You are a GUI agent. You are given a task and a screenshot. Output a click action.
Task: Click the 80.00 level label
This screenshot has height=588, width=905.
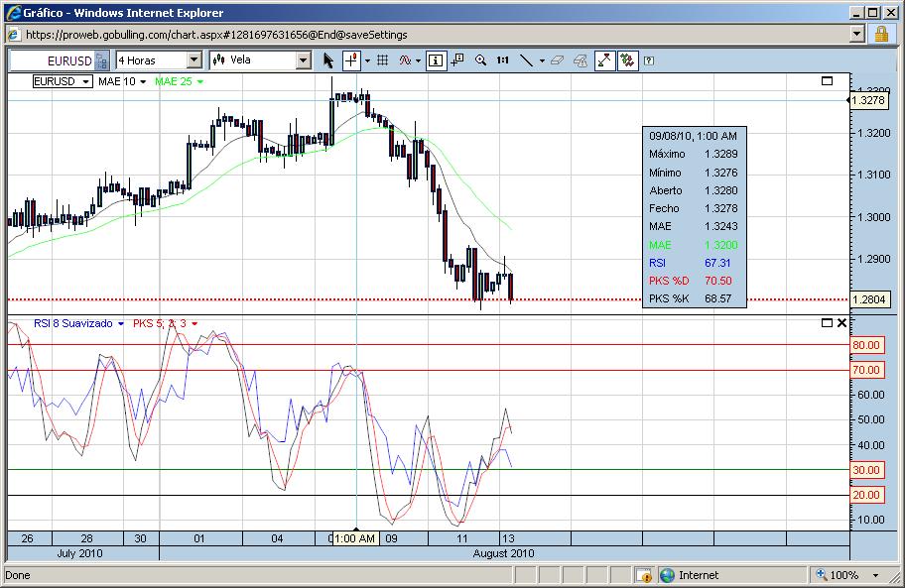click(866, 345)
